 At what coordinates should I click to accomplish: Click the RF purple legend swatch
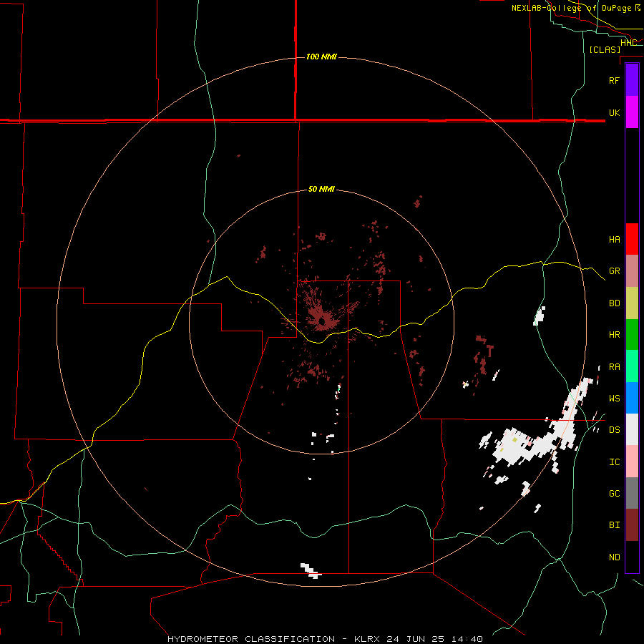coord(632,80)
